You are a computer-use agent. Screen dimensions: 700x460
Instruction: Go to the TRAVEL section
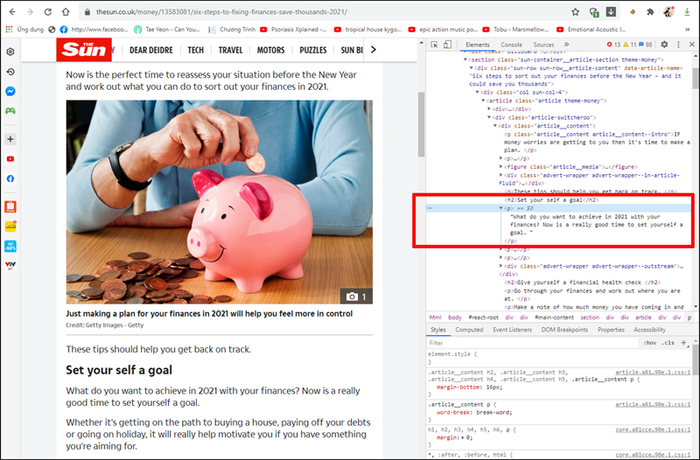230,50
